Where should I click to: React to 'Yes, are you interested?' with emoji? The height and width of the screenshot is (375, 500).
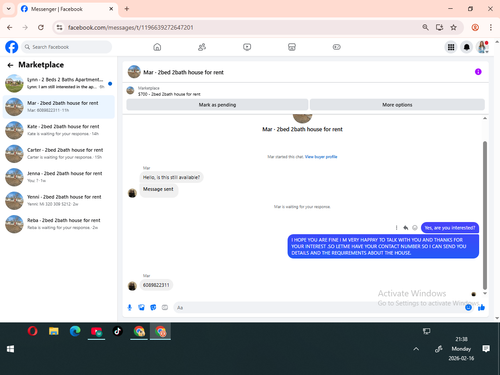pos(415,228)
